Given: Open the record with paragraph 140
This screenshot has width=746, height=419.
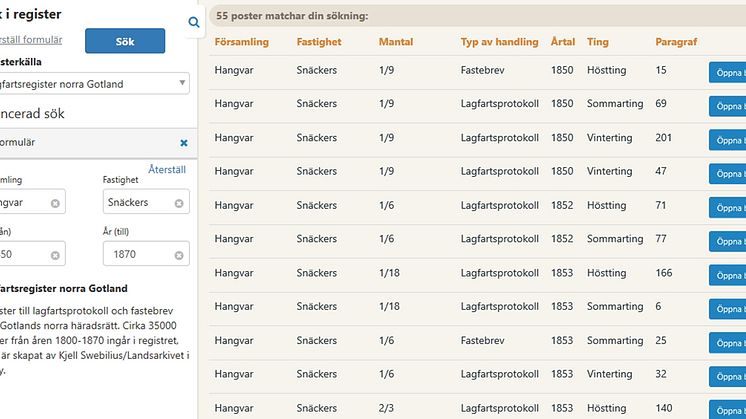Looking at the screenshot, I should tap(727, 410).
